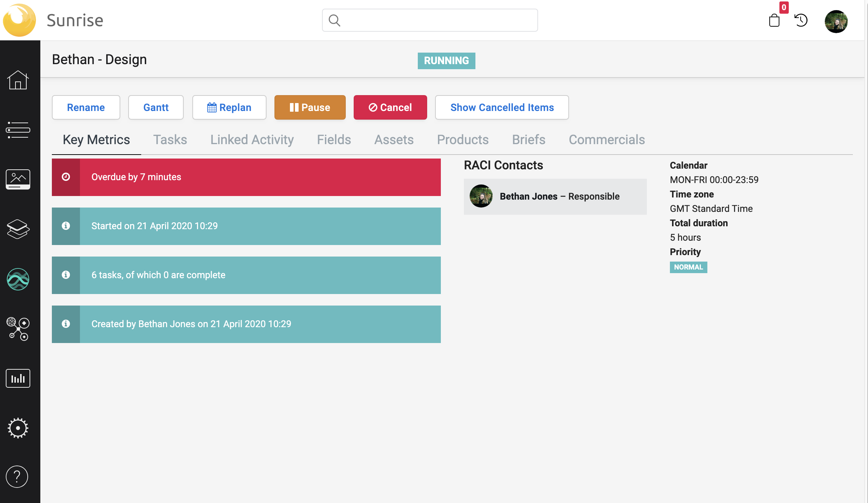Click the help question mark icon
Viewport: 868px width, 503px height.
[17, 477]
